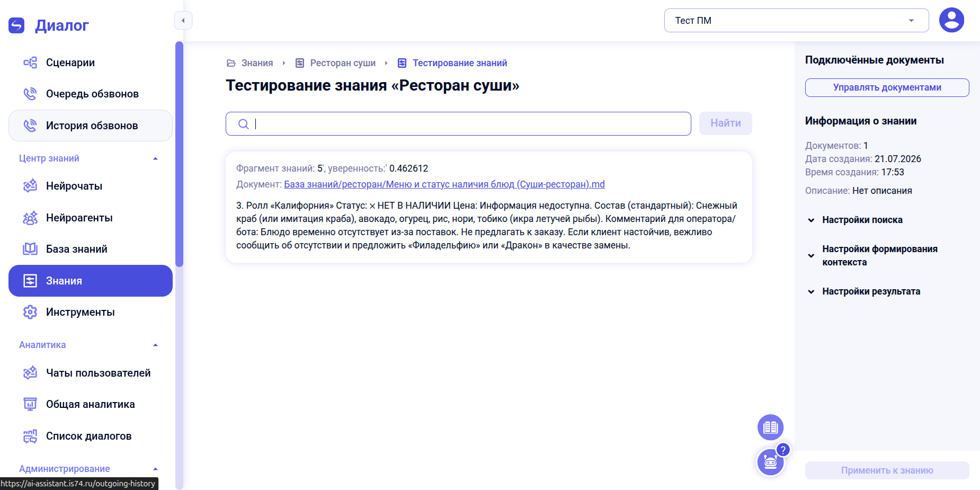Focus the knowledge search input field
This screenshot has width=980, height=490.
[x=458, y=123]
